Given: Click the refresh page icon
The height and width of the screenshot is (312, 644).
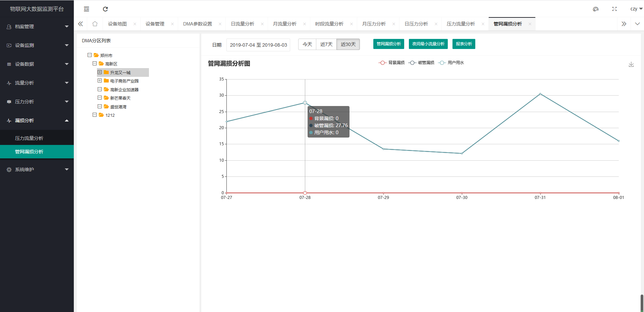Looking at the screenshot, I should click(x=105, y=9).
